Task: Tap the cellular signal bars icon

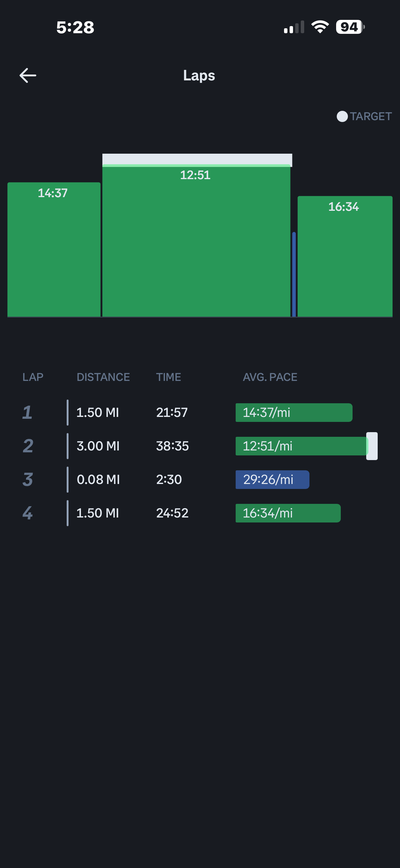Action: [x=294, y=27]
